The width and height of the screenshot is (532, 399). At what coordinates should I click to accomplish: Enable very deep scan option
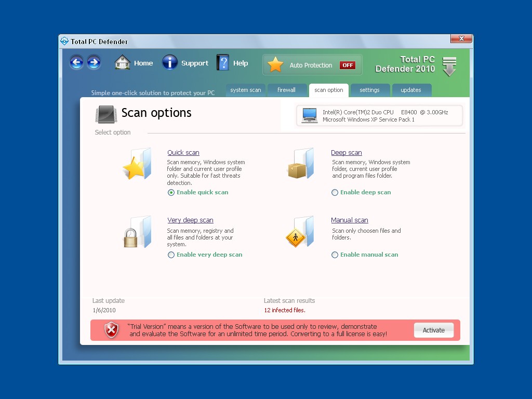click(171, 255)
